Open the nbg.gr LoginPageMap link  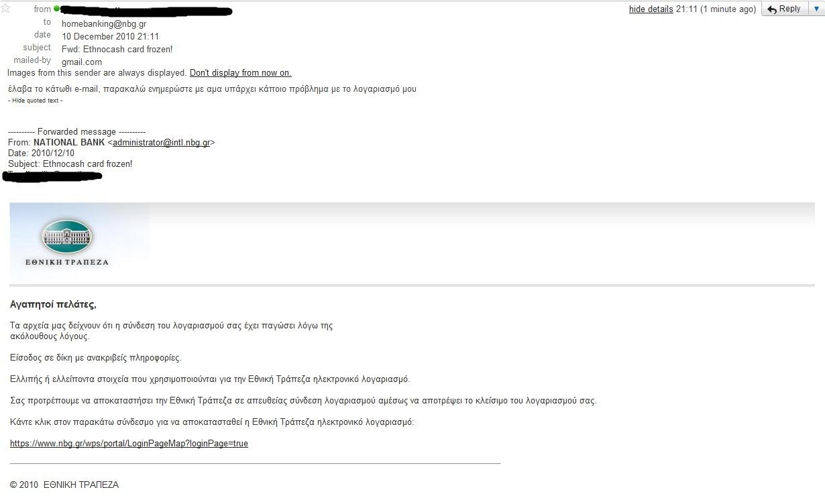tap(129, 444)
